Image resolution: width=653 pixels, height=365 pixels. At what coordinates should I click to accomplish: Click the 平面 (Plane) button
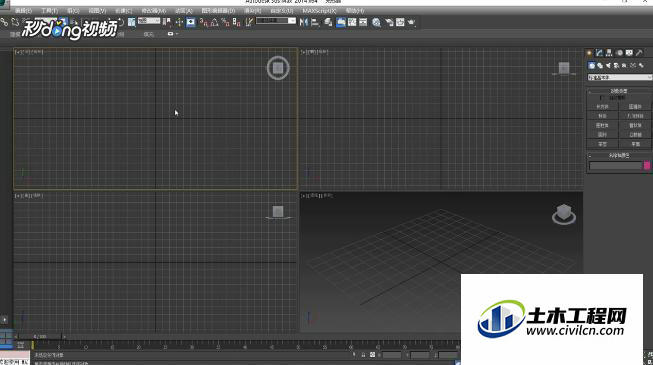(x=635, y=144)
